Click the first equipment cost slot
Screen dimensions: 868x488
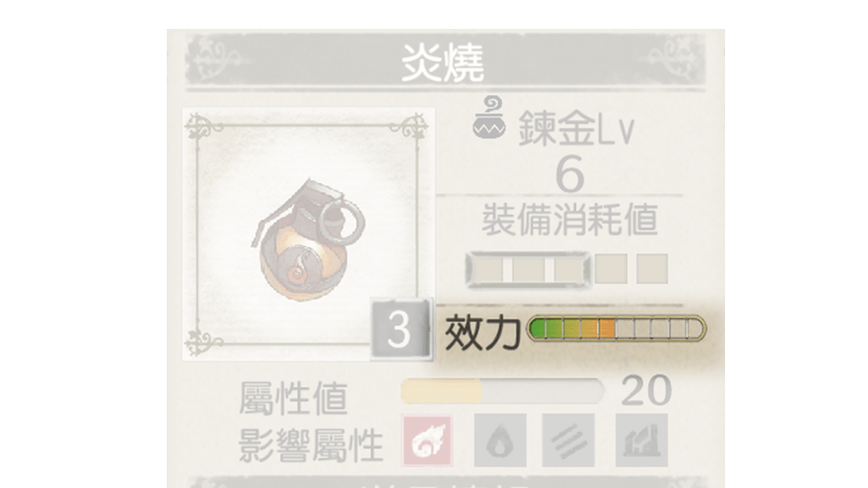488,270
